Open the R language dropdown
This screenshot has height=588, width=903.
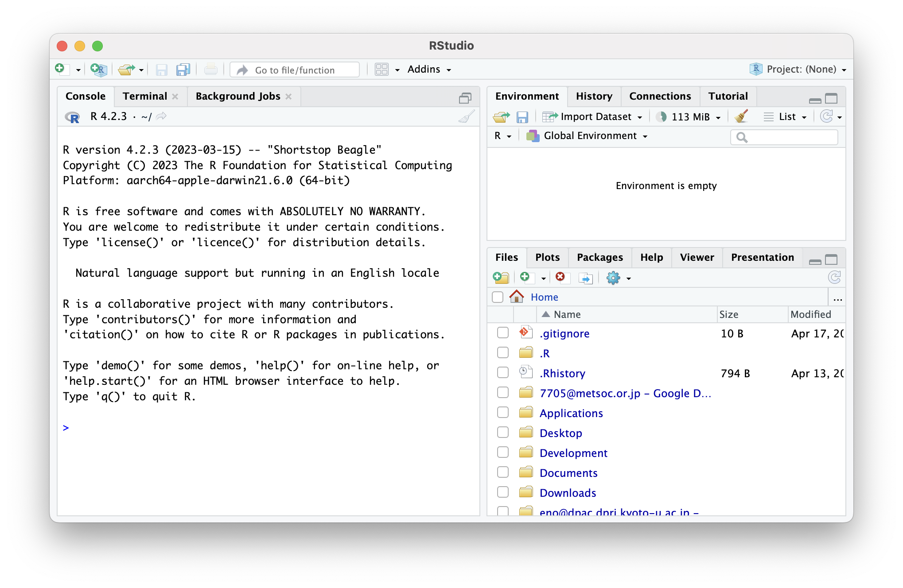point(503,136)
